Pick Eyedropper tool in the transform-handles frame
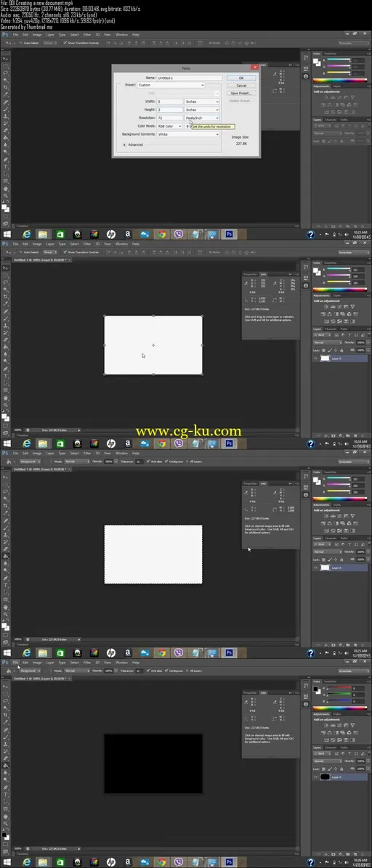Viewport: 372px width, 868px height. (x=6, y=303)
